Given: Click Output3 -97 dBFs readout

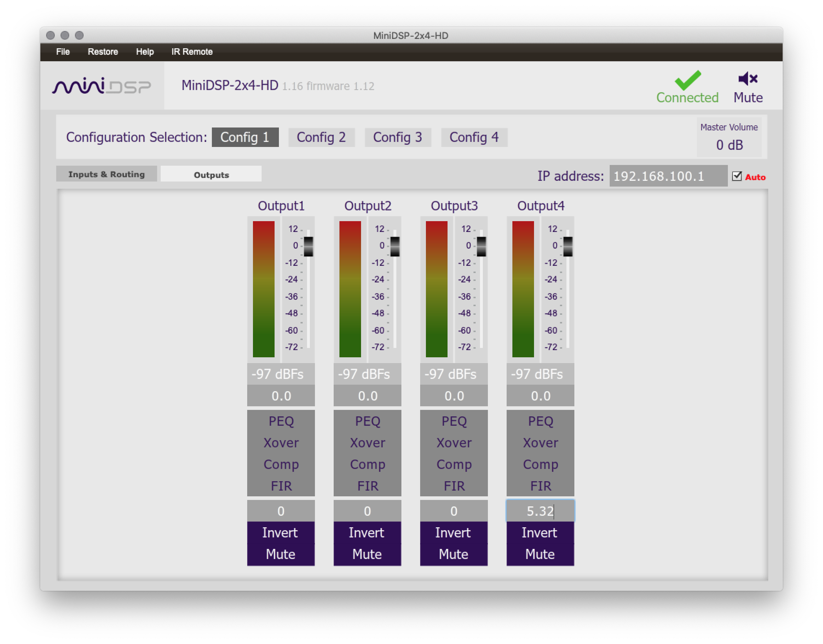Looking at the screenshot, I should click(454, 374).
